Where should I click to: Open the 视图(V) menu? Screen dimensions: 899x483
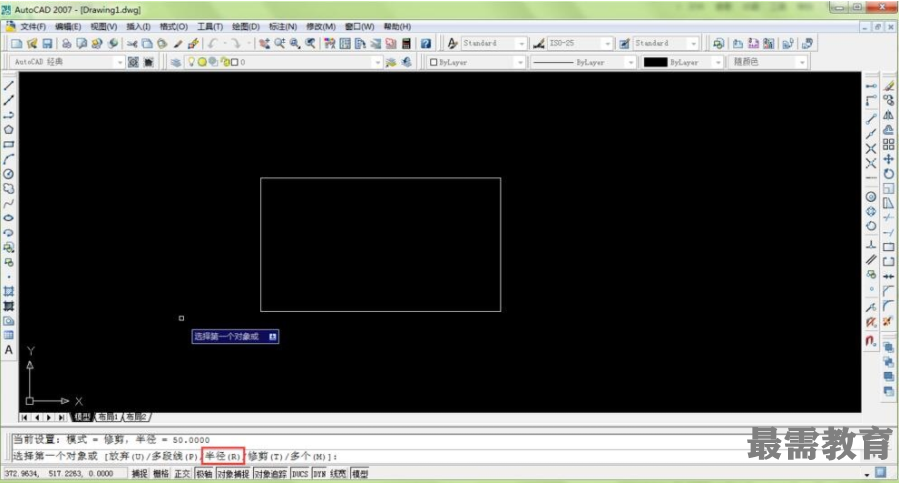tap(103, 26)
